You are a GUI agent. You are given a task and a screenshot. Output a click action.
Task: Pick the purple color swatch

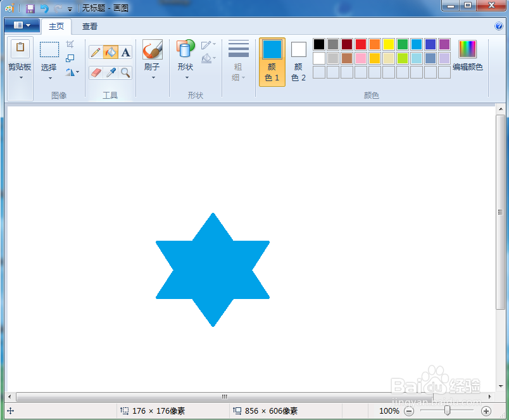tap(444, 44)
